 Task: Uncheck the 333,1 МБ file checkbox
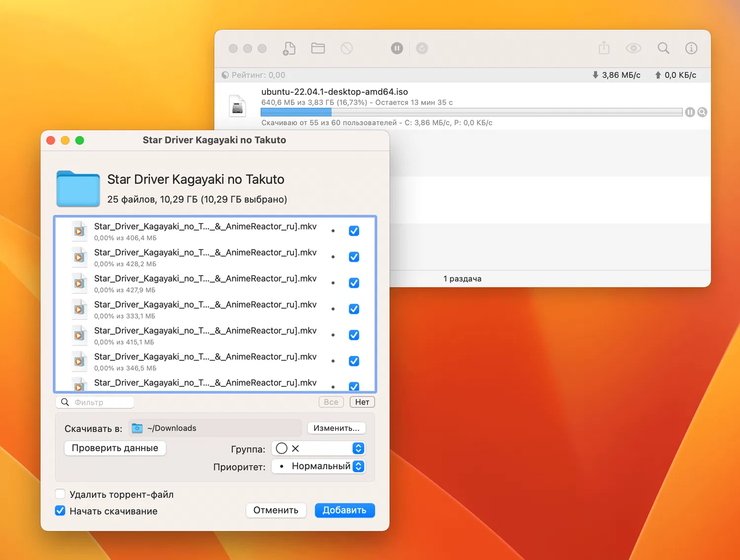pyautogui.click(x=354, y=309)
